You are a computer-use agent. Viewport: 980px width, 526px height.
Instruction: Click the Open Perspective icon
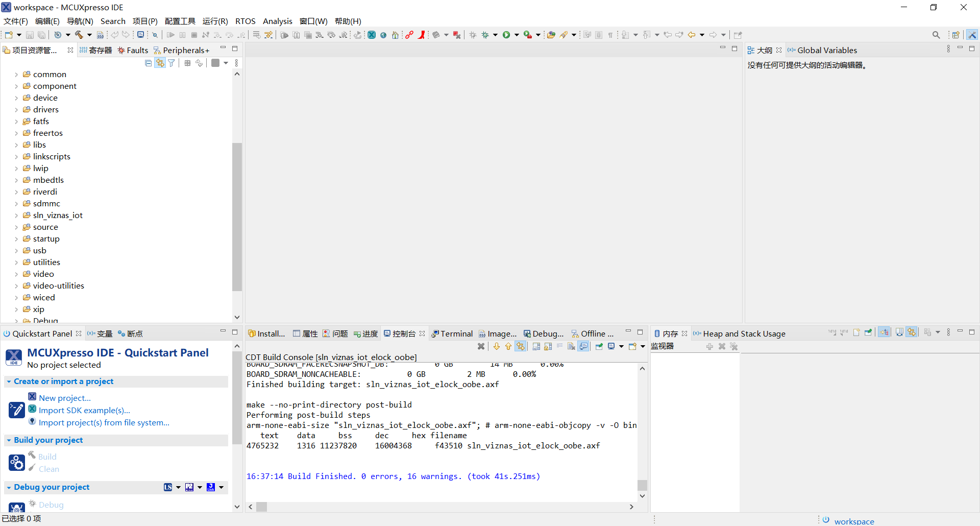(956, 35)
